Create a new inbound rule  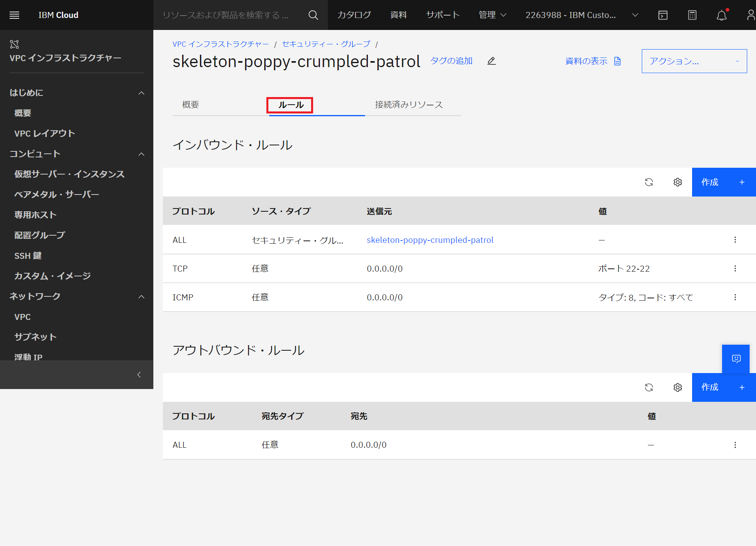[724, 182]
